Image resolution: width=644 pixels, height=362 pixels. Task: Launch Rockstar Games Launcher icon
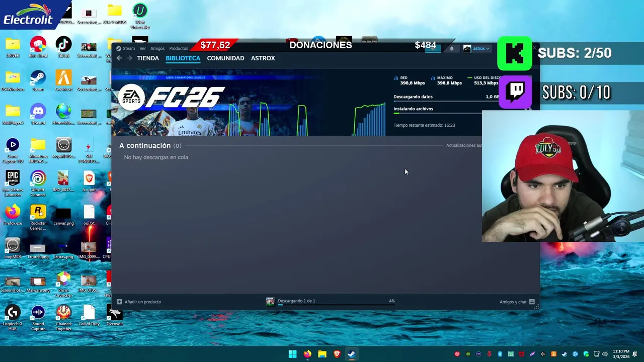(x=38, y=218)
